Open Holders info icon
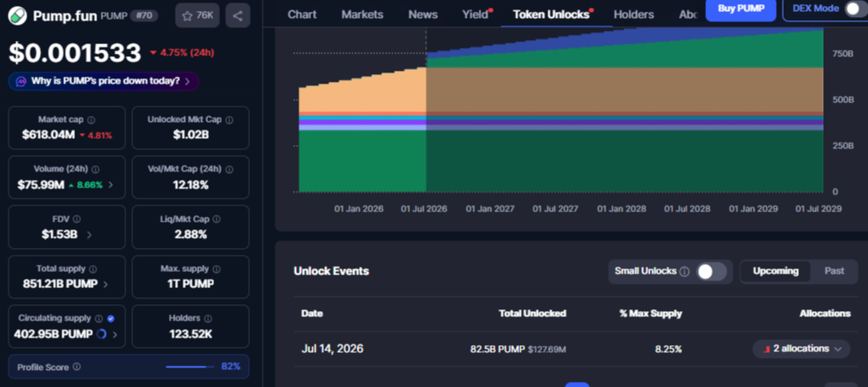The height and width of the screenshot is (387, 868). tap(207, 318)
